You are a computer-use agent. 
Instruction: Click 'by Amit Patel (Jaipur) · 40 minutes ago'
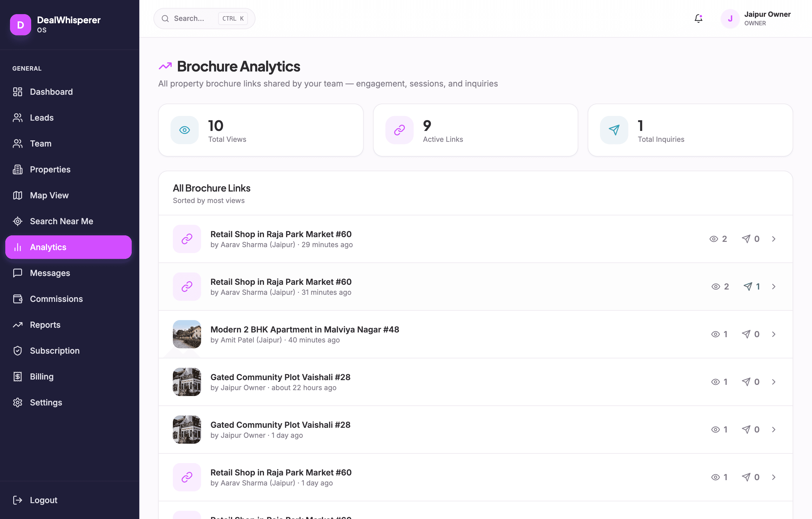pos(275,340)
